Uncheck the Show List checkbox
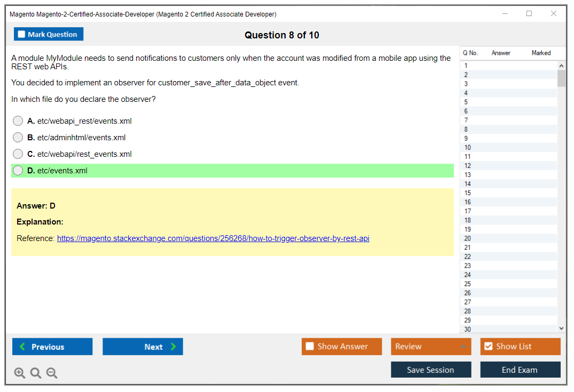Viewport: 574px width, 392px height. tap(488, 347)
